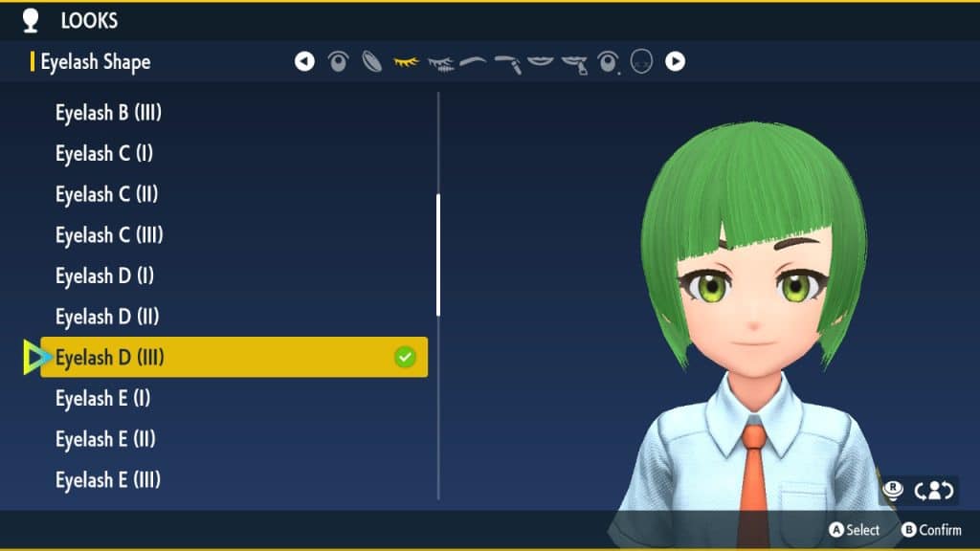Choose Eyelash D (I)
Viewport: 980px width, 551px height.
coord(105,276)
